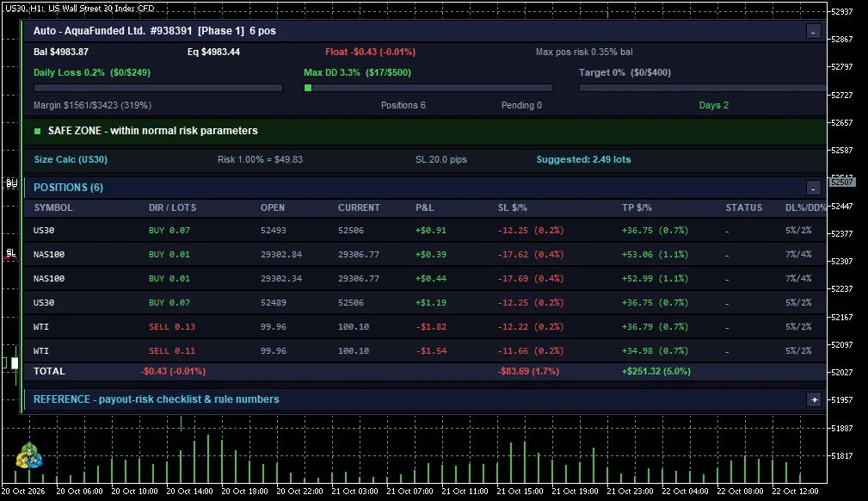Click the Pending 0 counter
This screenshot has width=868, height=501.
click(521, 105)
